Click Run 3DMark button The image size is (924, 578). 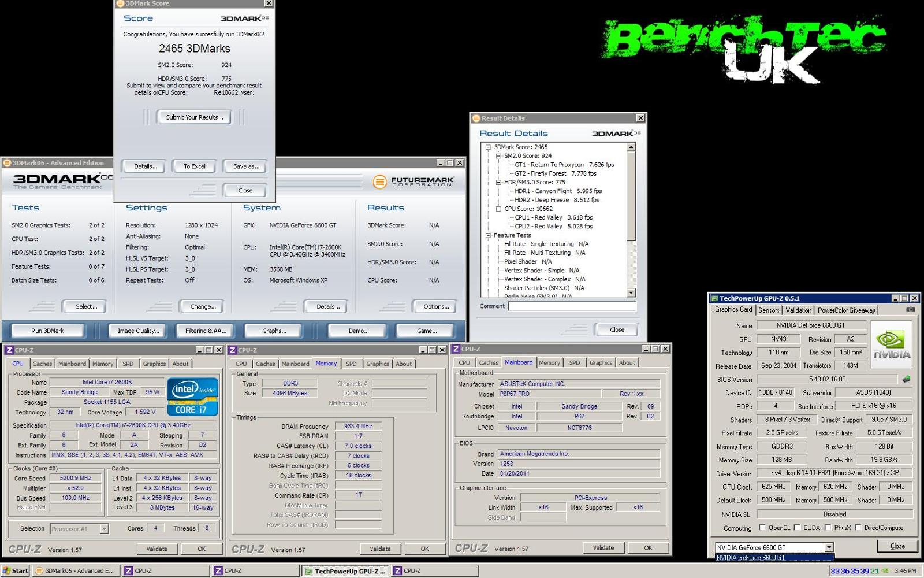pos(47,331)
